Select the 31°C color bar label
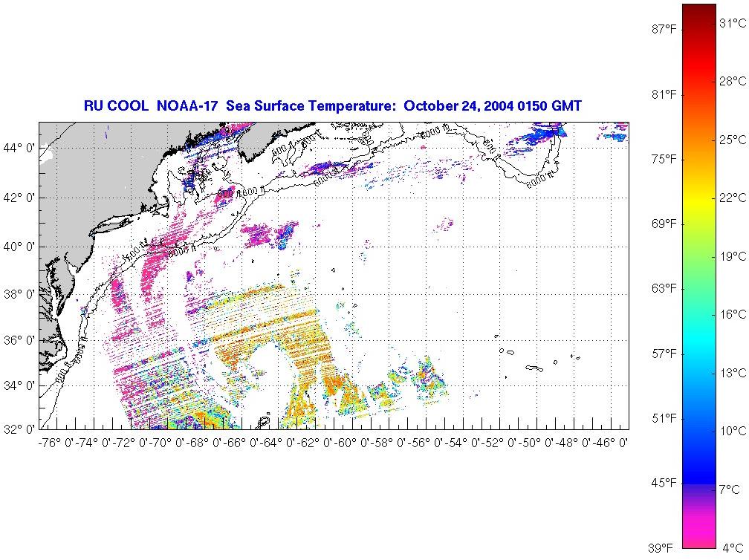The width and height of the screenshot is (749, 560). [733, 23]
